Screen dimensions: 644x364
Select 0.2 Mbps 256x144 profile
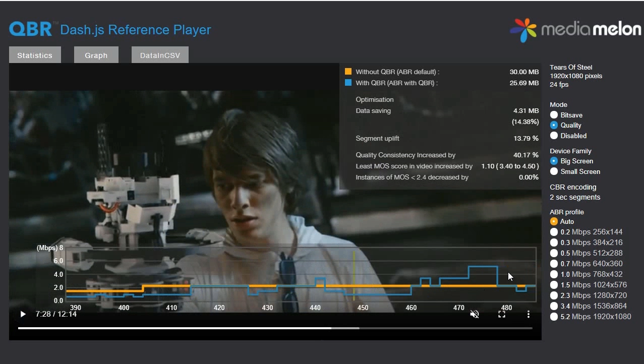pos(554,232)
